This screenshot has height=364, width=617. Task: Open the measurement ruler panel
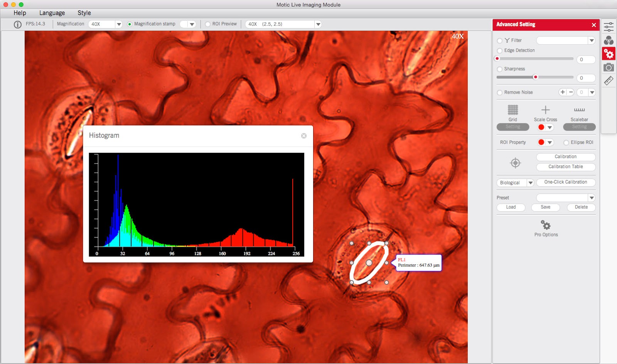(x=609, y=80)
